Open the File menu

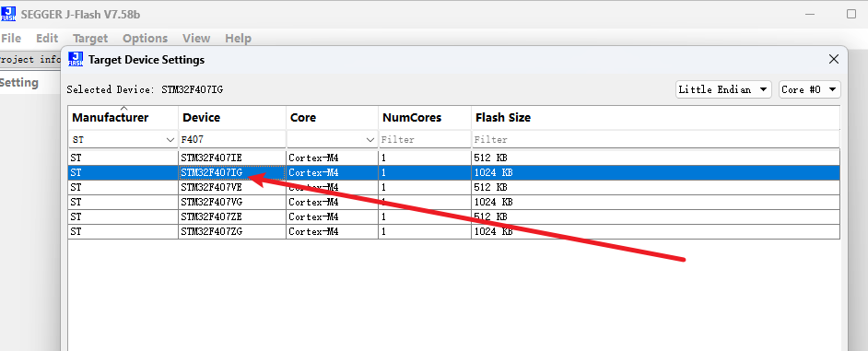[11, 38]
